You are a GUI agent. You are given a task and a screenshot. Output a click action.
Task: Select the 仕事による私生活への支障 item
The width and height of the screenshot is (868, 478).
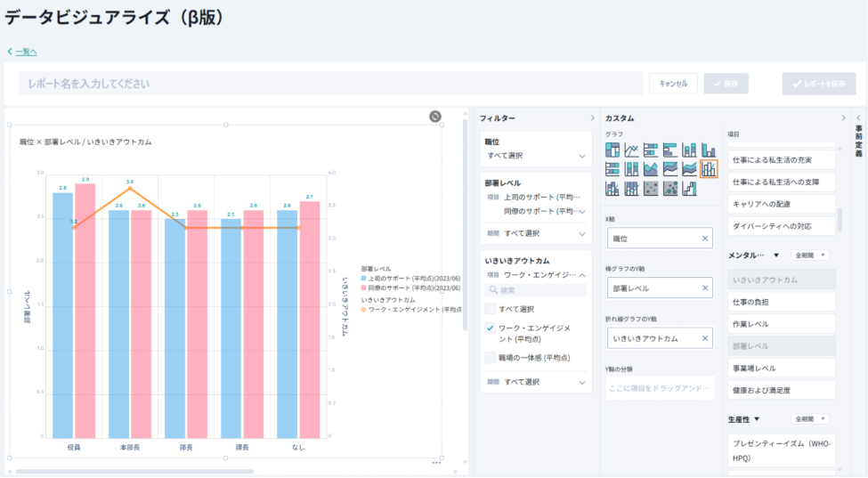pos(781,182)
